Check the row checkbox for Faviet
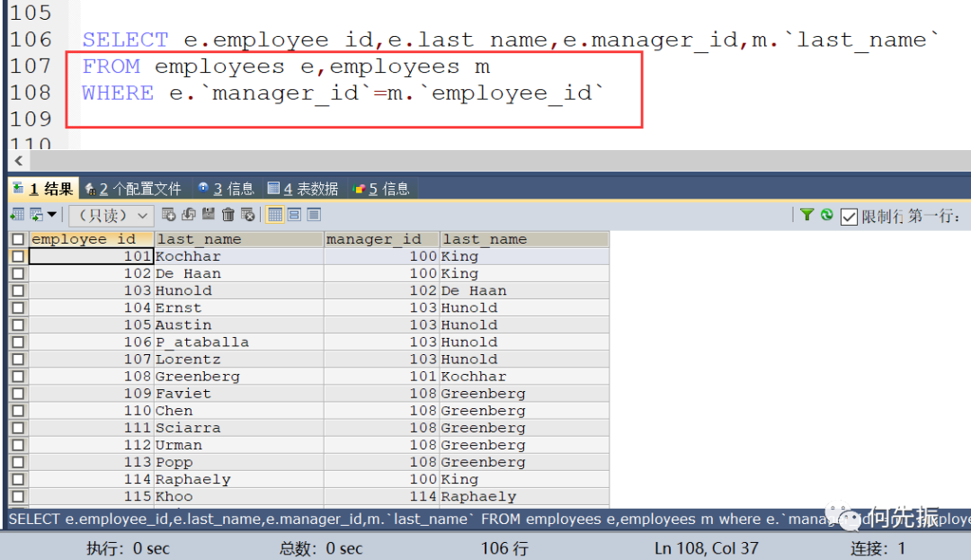971x560 pixels. [18, 393]
